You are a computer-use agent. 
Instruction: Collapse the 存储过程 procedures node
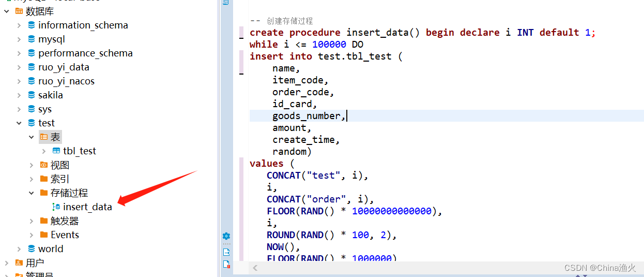32,193
